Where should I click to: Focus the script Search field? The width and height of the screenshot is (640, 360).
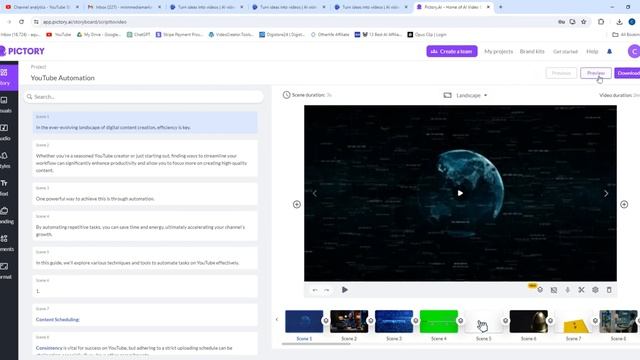(x=144, y=97)
